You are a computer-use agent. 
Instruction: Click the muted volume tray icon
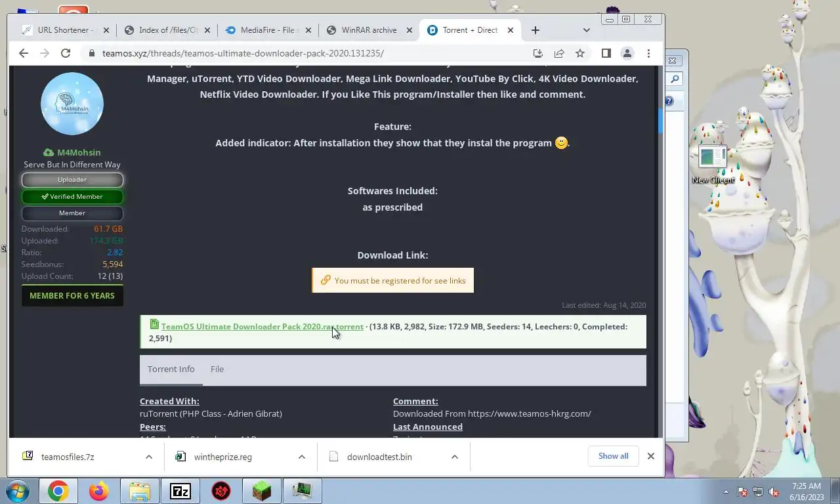pyautogui.click(x=774, y=492)
